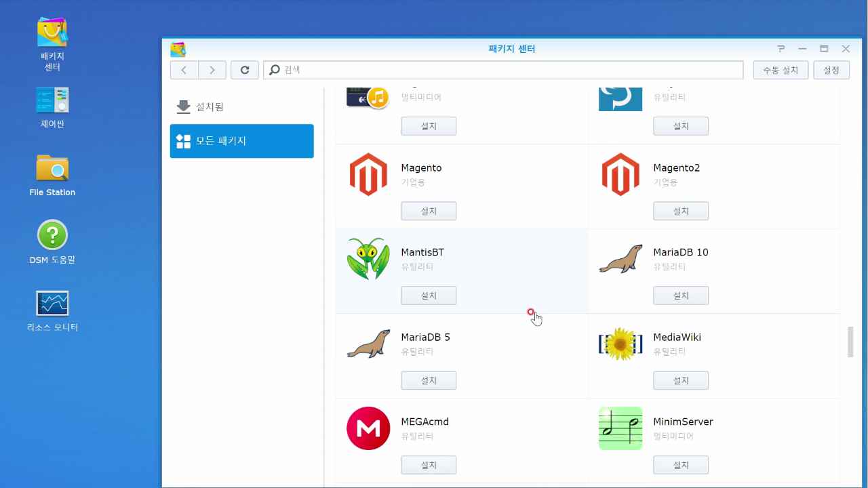Click the MinimServer music notes logo
Viewport: 868px width, 488px height.
[x=620, y=428]
